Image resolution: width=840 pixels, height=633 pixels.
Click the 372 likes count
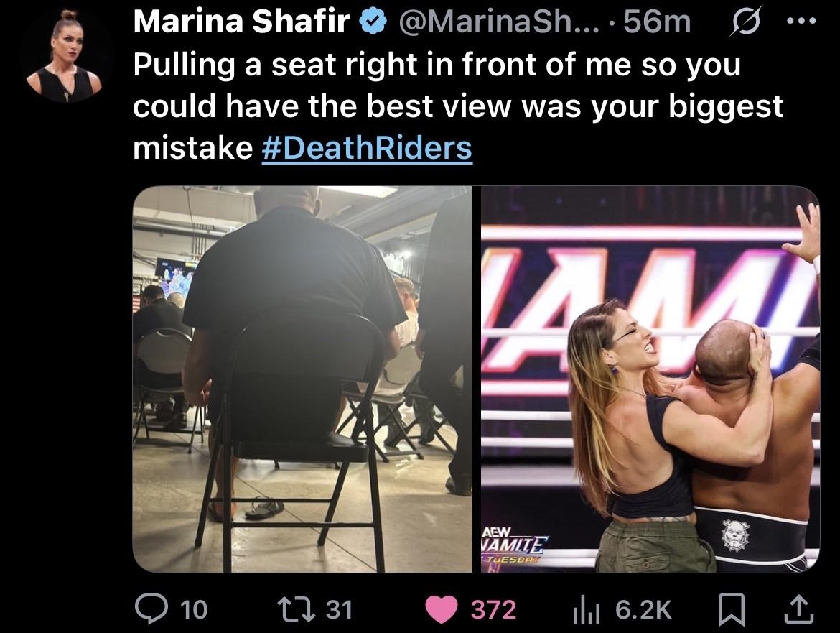pos(493,610)
